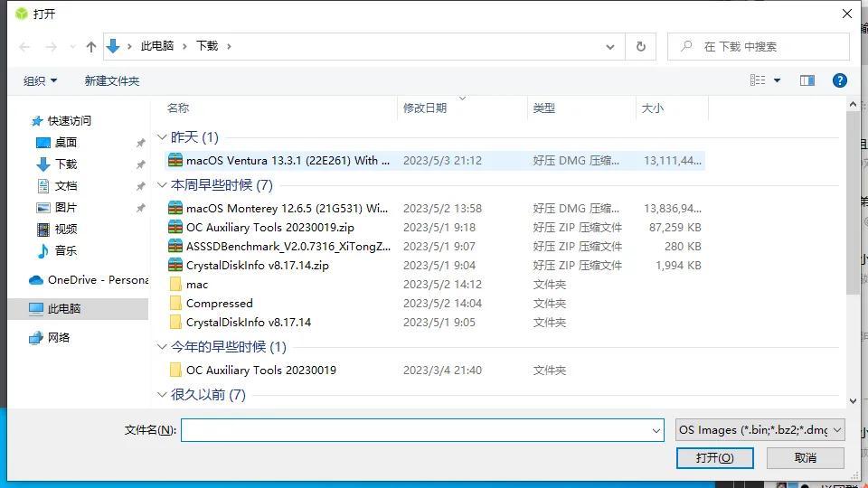Viewport: 868px width, 488px height.
Task: Toggle the preview pane icon
Action: click(x=807, y=80)
